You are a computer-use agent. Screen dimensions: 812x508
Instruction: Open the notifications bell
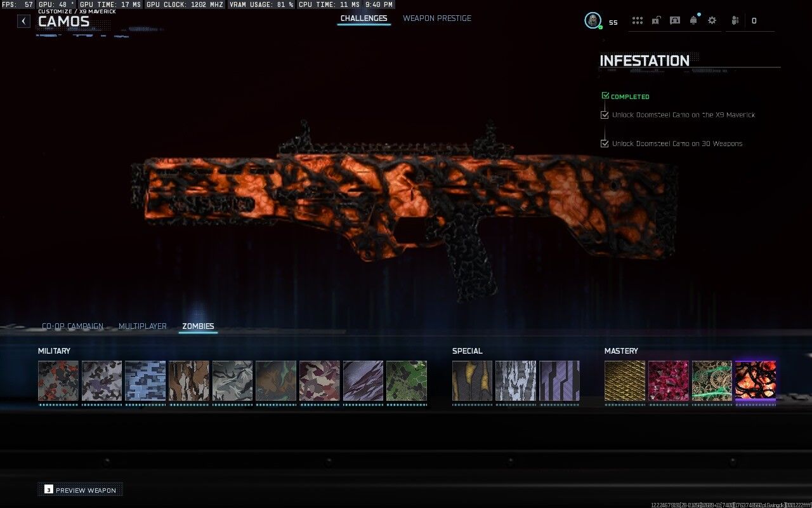click(693, 20)
